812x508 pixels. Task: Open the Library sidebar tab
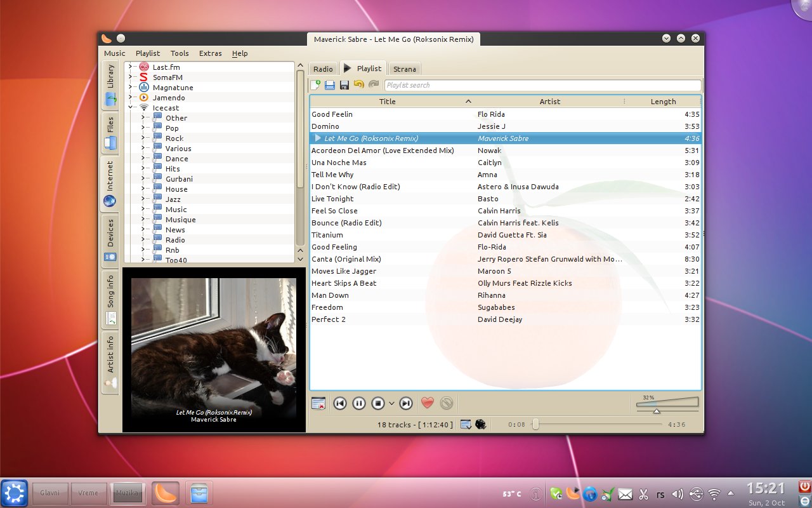(x=110, y=84)
